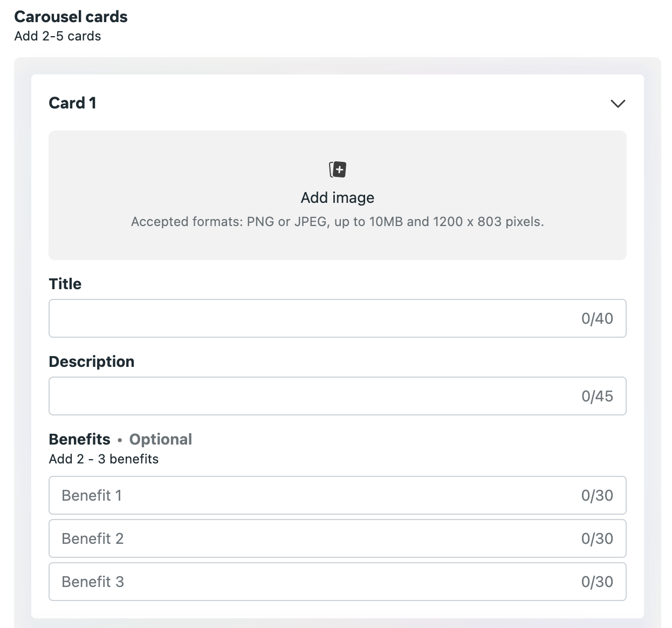Viewport: 672px width, 628px height.
Task: Focus the Description input field
Action: tap(313, 396)
